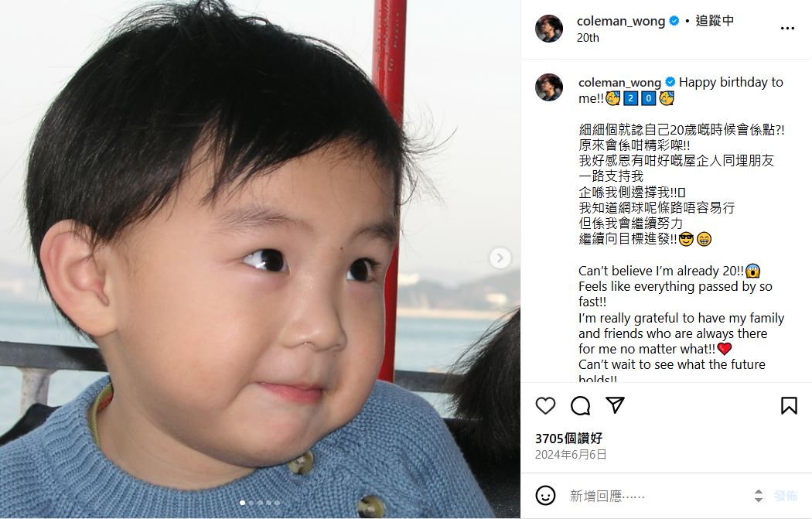This screenshot has height=519, width=812.
Task: Post the comment with the 發佈 button
Action: (x=785, y=496)
